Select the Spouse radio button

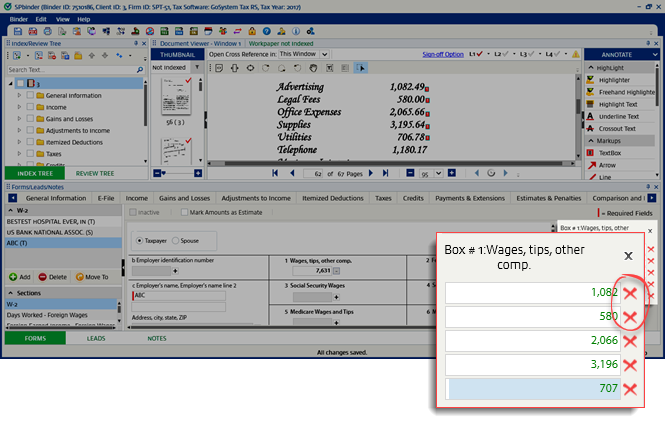[179, 241]
